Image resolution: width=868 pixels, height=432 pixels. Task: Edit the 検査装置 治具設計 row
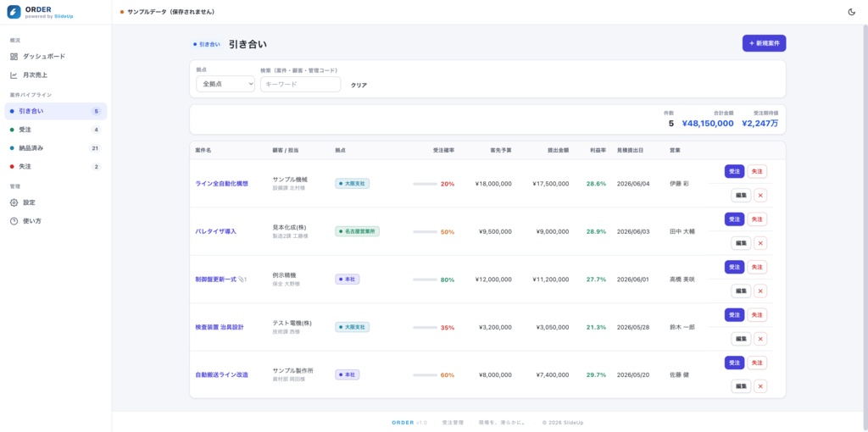pyautogui.click(x=741, y=339)
